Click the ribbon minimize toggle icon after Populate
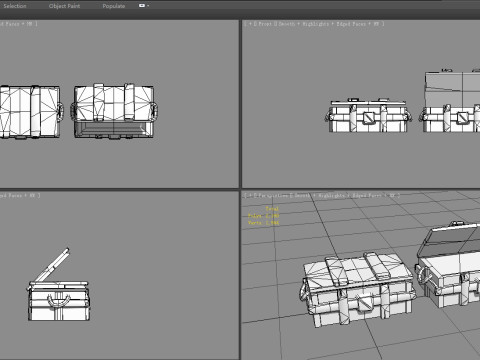Image resolution: width=480 pixels, height=360 pixels. pos(142,5)
